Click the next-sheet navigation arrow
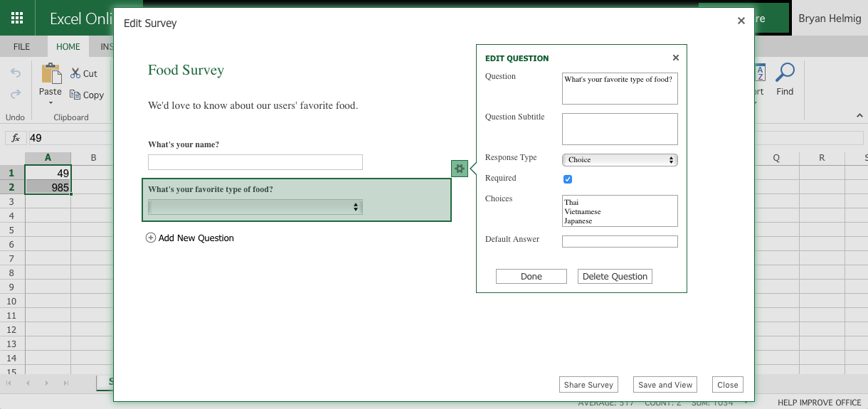Screen dimensions: 868x409 point(47,383)
